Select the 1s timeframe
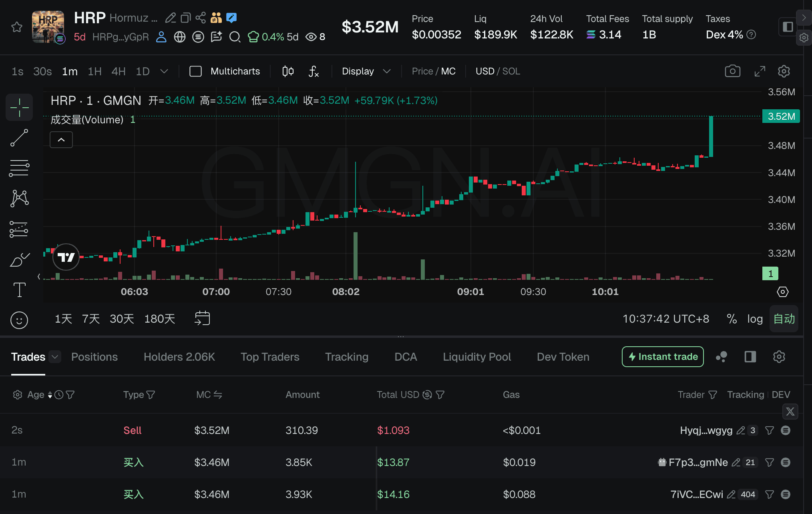 tap(17, 71)
